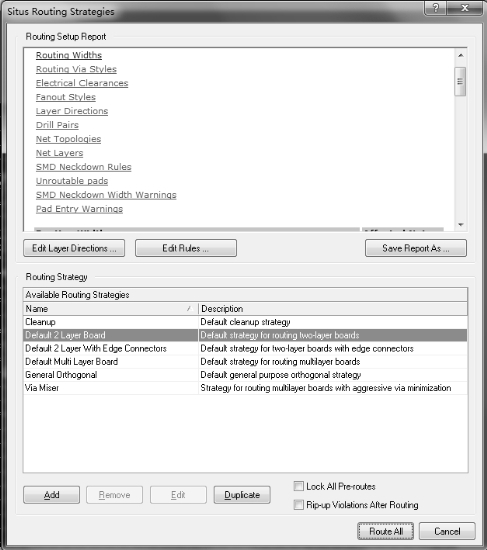Open the Electrical Clearances link
The height and width of the screenshot is (550, 487).
82,83
